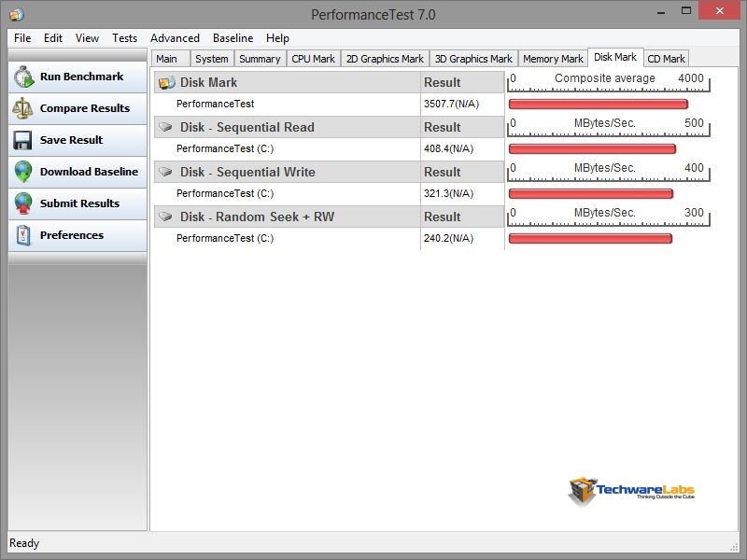This screenshot has width=747, height=560.
Task: Click the Sequential Write drive icon
Action: pos(166,172)
